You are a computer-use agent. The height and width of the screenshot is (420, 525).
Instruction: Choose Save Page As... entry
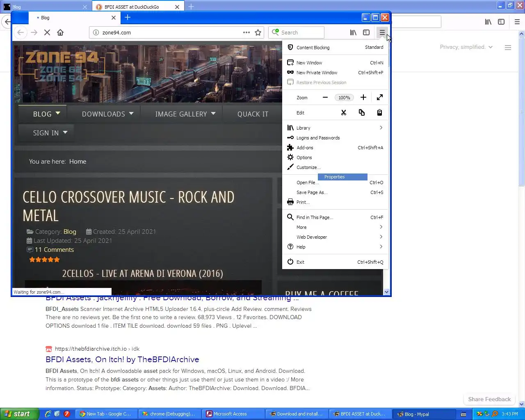(335, 192)
